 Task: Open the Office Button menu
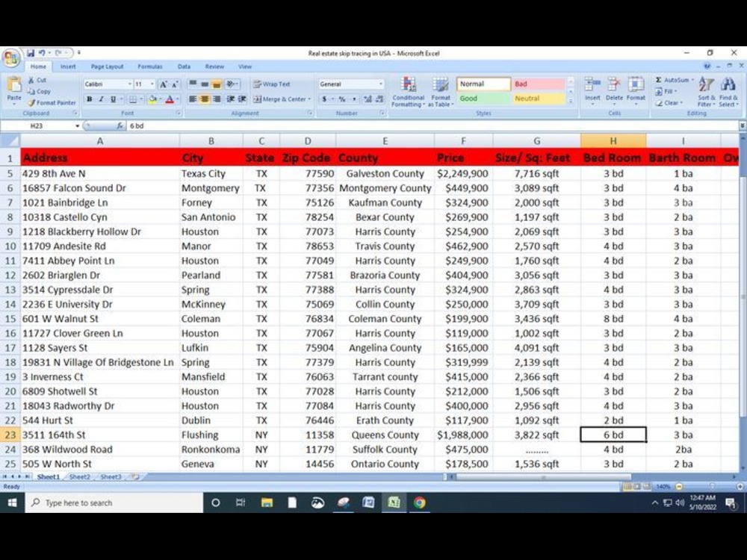(x=10, y=58)
